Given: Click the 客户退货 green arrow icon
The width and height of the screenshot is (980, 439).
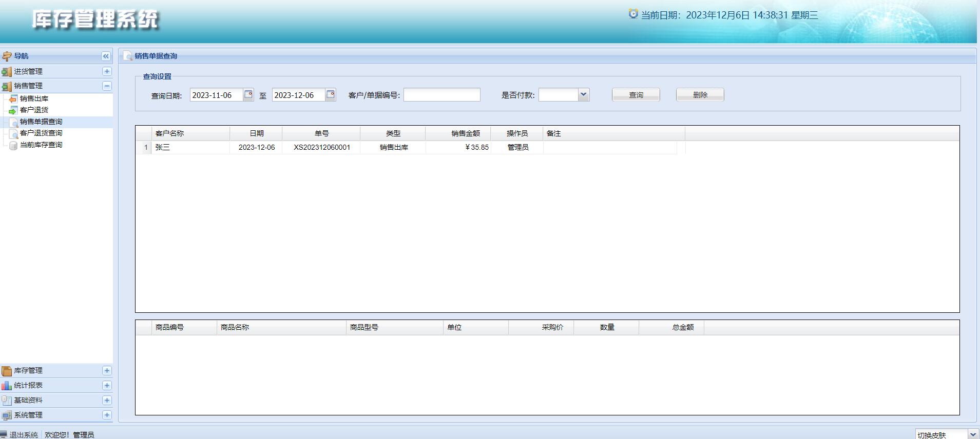Looking at the screenshot, I should (13, 110).
